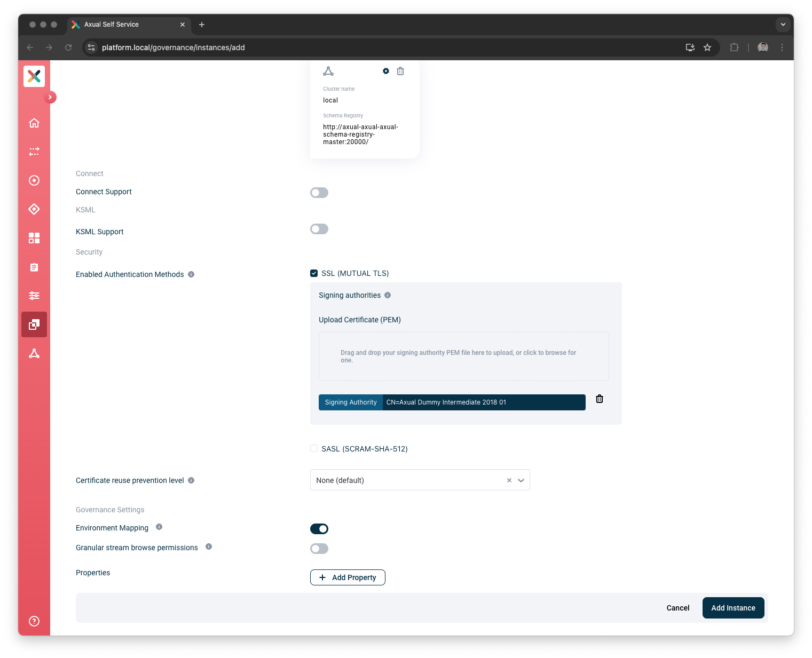812x658 pixels.
Task: Open Certificate reuse prevention level dropdown
Action: pos(420,480)
